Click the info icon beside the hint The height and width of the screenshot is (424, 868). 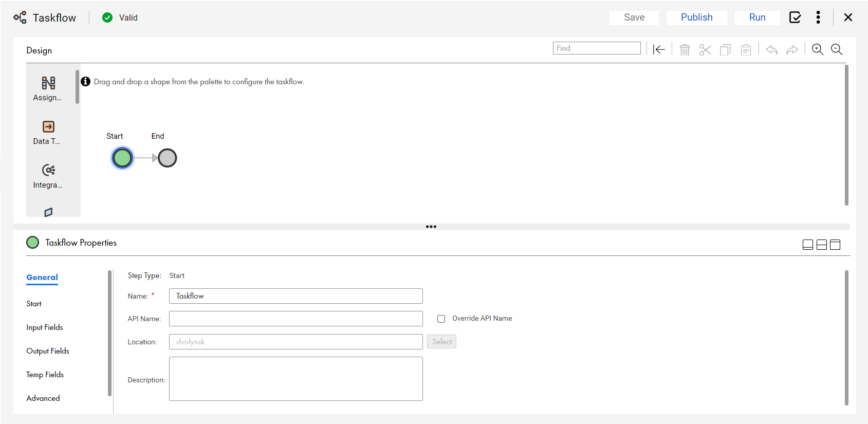click(x=86, y=81)
